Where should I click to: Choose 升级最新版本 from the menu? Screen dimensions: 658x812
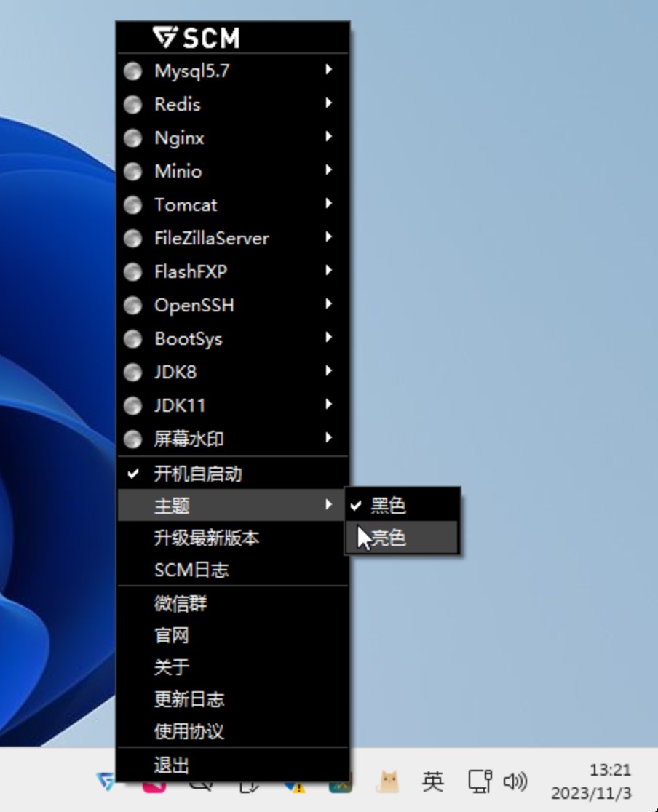click(x=233, y=538)
